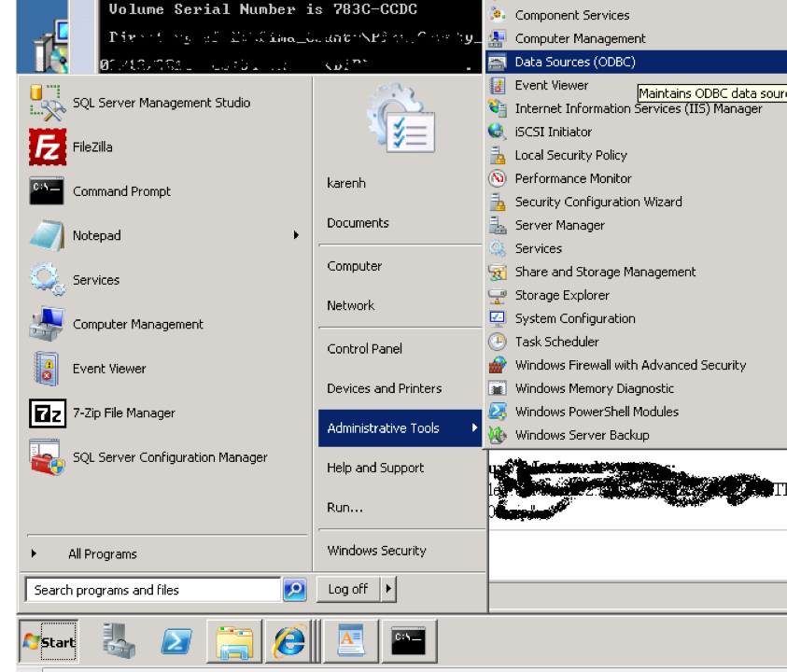The image size is (787, 672).
Task: Launch FileZilla from pinned list icon
Action: pyautogui.click(x=48, y=147)
